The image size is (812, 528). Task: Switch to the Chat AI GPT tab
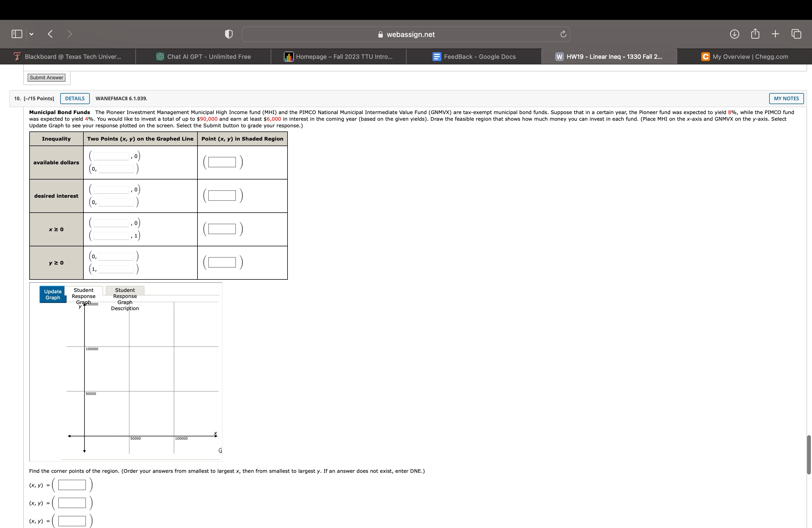point(203,57)
